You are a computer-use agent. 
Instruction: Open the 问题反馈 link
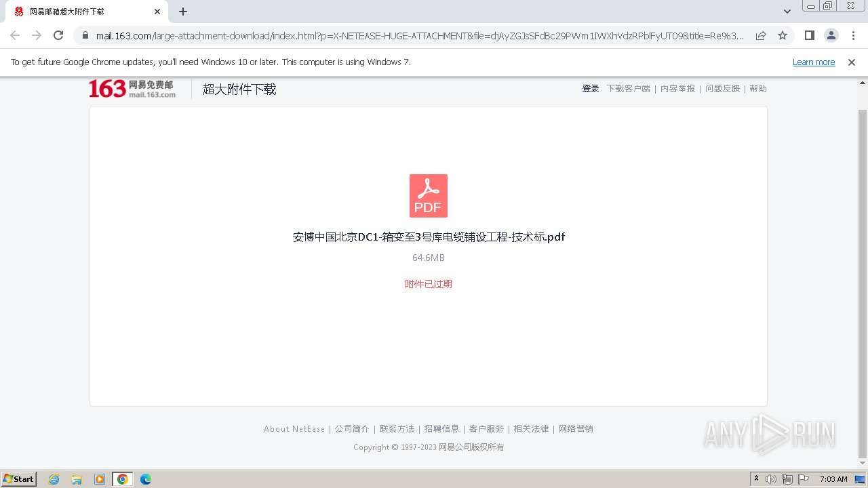point(723,89)
